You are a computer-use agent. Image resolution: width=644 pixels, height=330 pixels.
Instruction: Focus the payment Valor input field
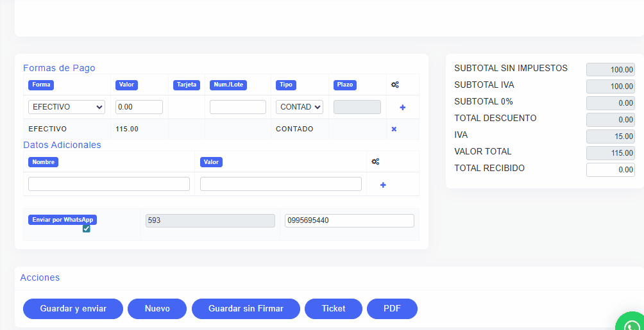click(139, 107)
